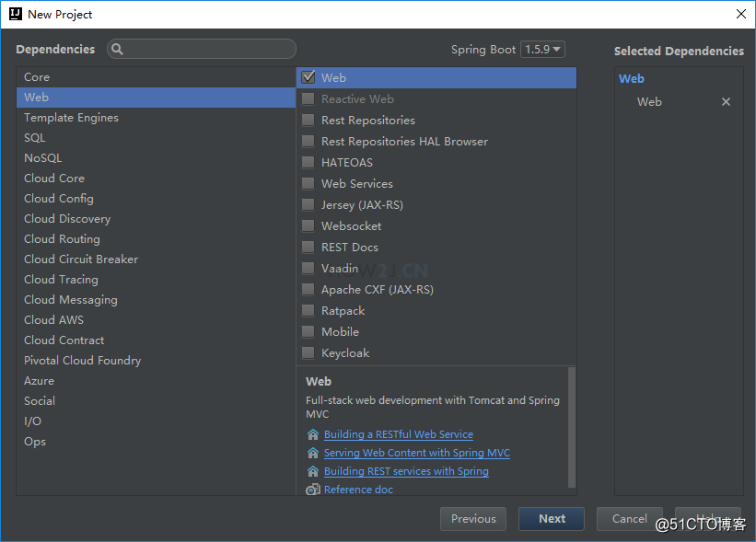Focus the Dependencies search field
756x542 pixels.
point(202,49)
